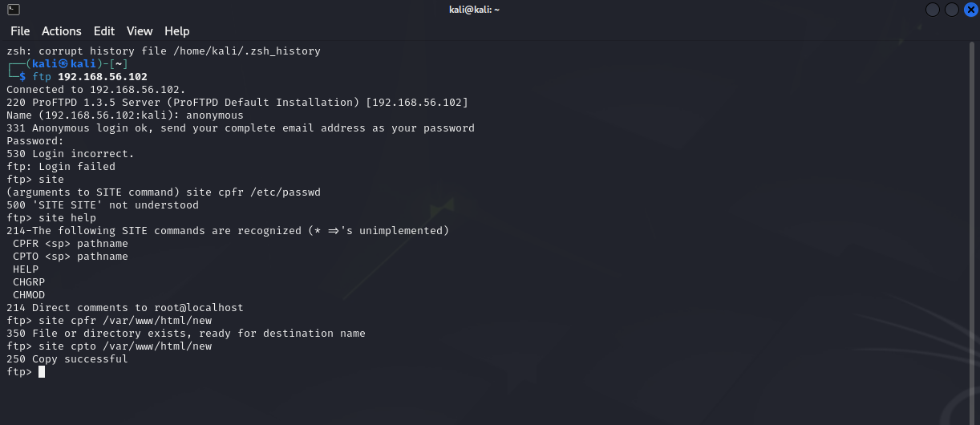The width and height of the screenshot is (980, 425).
Task: Click the "250 Copy successful" line
Action: click(67, 359)
